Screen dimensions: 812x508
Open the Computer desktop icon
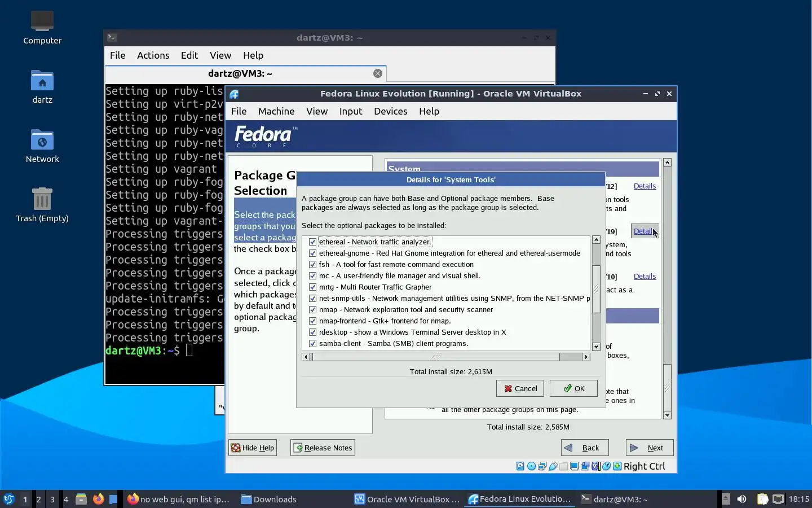coord(42,27)
